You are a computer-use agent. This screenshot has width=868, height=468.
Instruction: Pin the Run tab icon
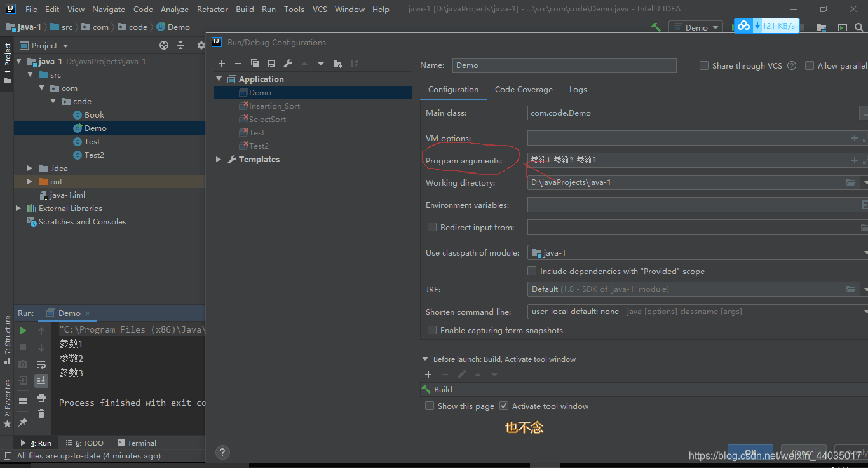coord(23,422)
